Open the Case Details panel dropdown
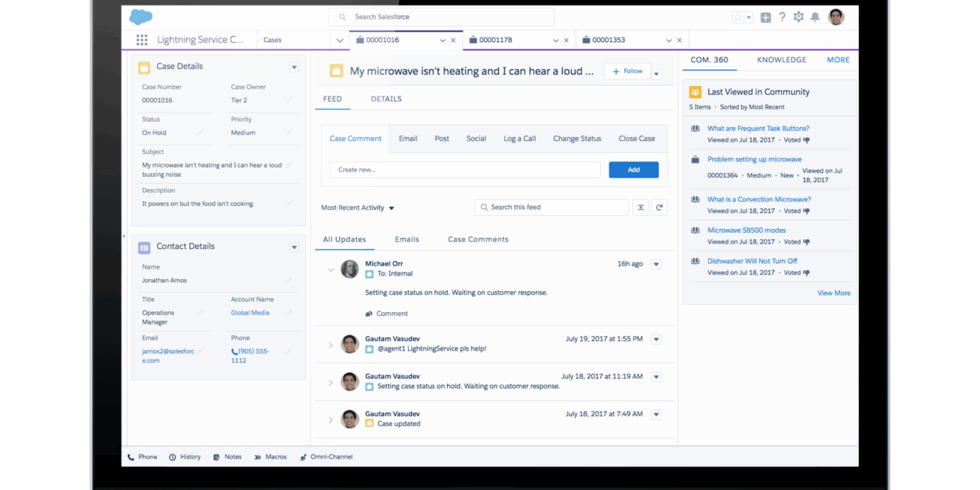Screen dimensions: 980x490 (x=294, y=67)
